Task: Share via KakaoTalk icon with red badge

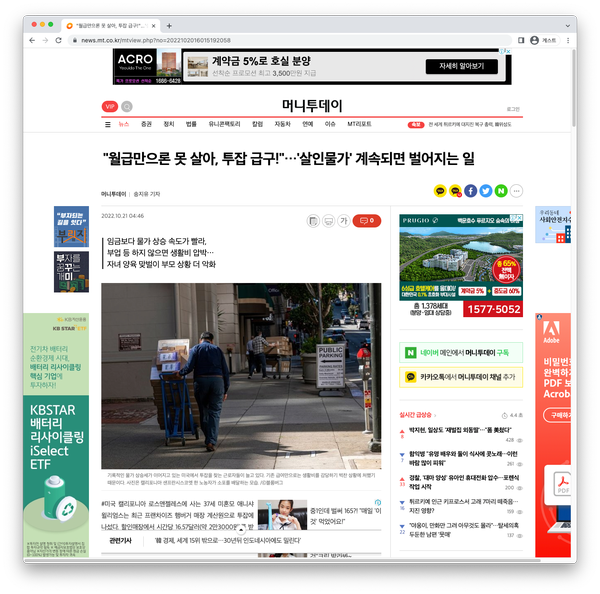Action: click(x=455, y=191)
